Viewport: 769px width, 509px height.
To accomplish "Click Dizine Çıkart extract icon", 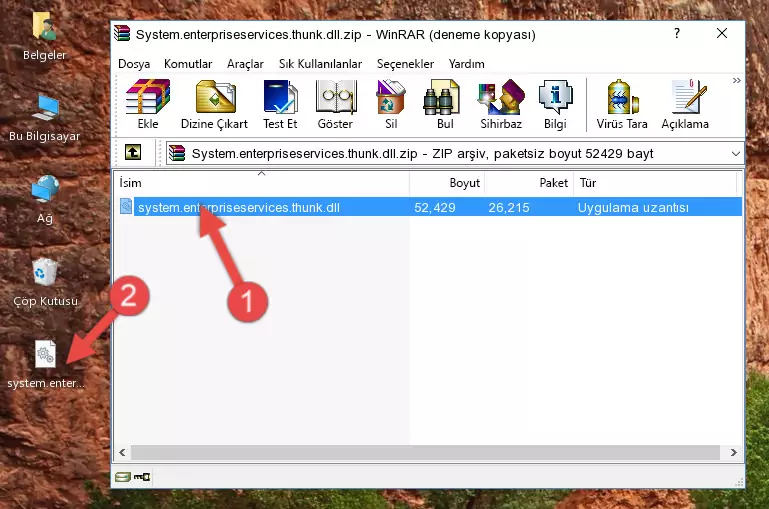I will (x=215, y=104).
